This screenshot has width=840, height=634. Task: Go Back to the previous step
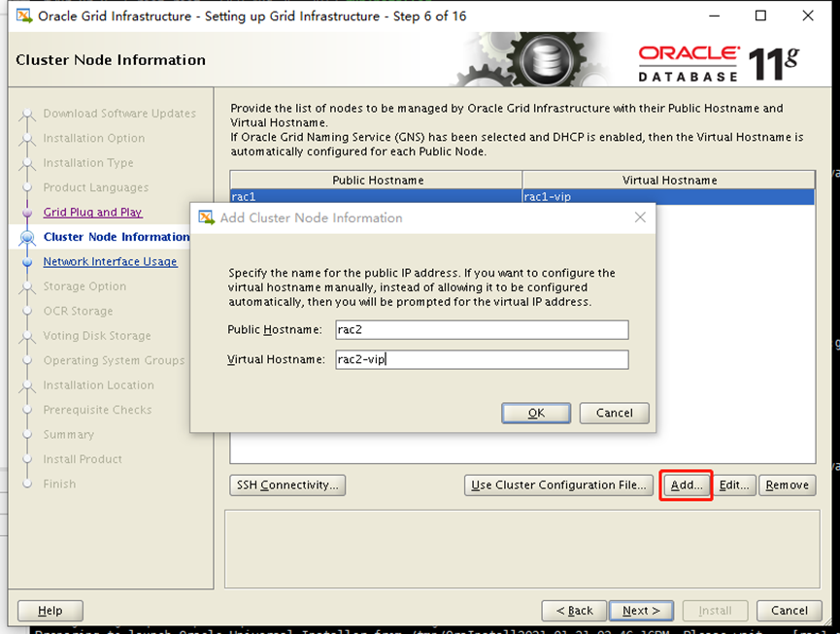[574, 611]
